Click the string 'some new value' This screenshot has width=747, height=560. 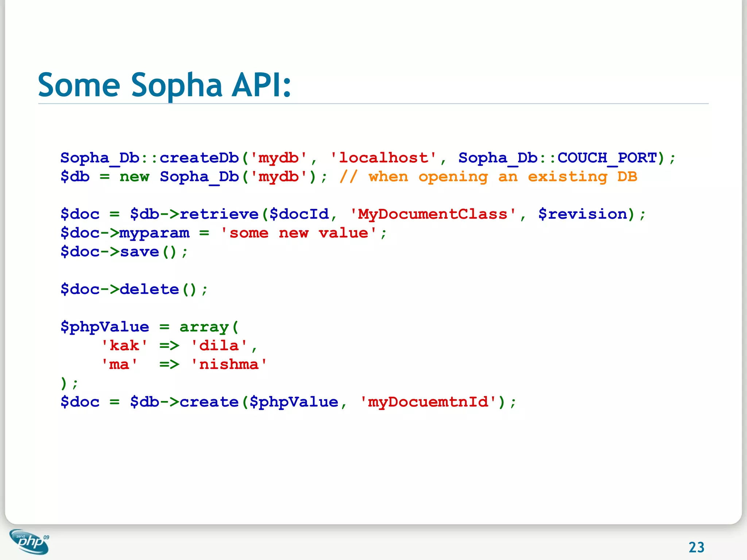click(298, 233)
